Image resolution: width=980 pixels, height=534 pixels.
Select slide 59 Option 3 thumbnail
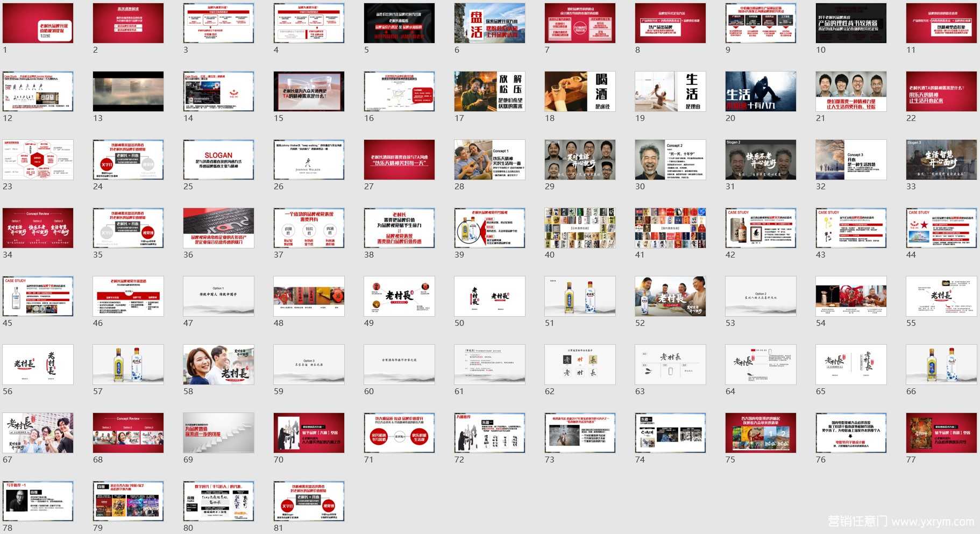click(x=309, y=365)
